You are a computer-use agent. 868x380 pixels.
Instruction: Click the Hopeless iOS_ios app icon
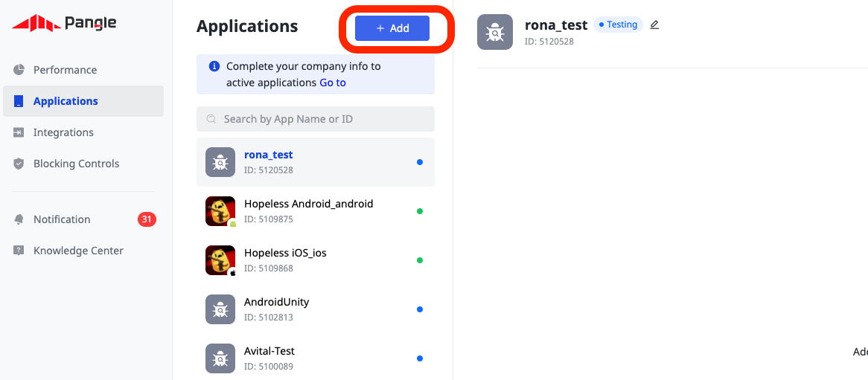220,260
